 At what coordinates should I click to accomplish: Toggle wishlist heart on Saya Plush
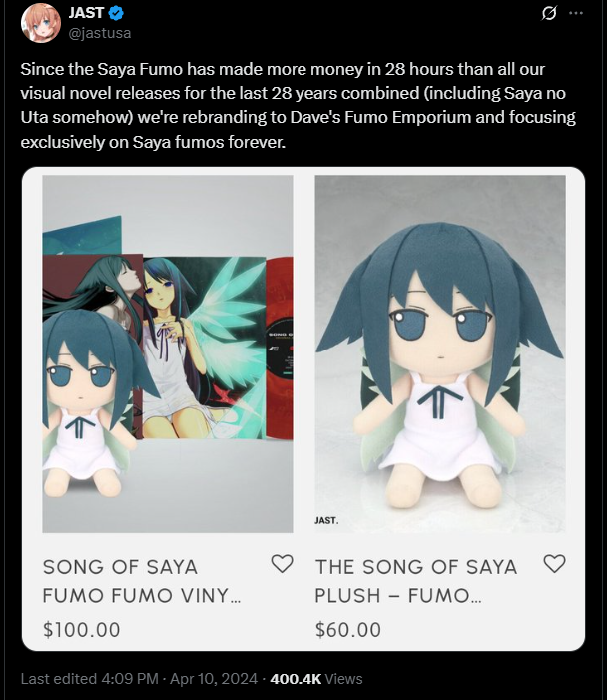pos(555,564)
